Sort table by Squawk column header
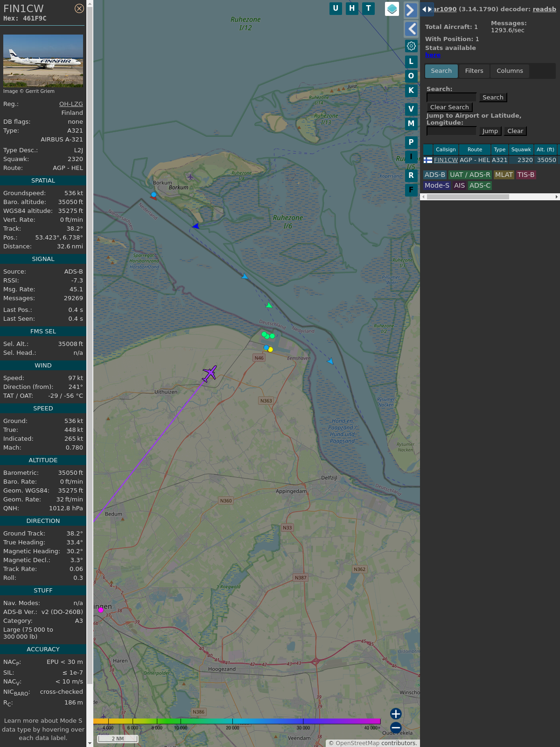Screen dimensions: 560x747 point(521,149)
